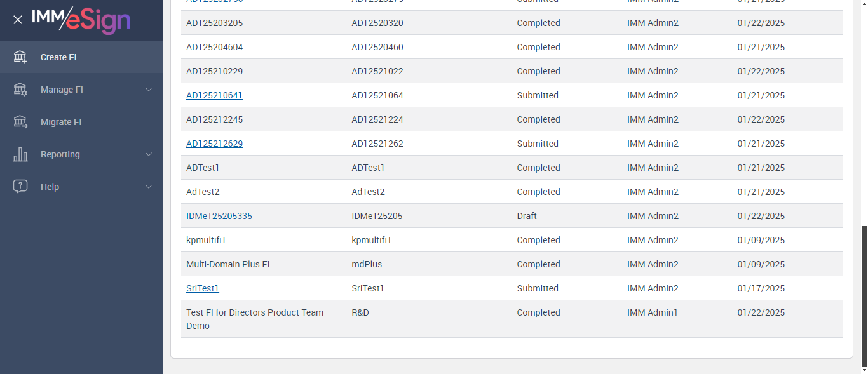Click the IMM eSign logo

81,20
